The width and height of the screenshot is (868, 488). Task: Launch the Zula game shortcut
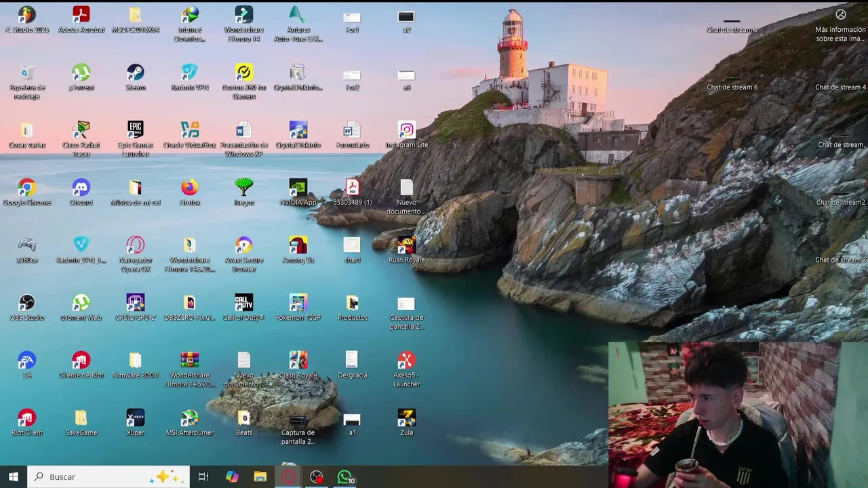click(x=407, y=423)
